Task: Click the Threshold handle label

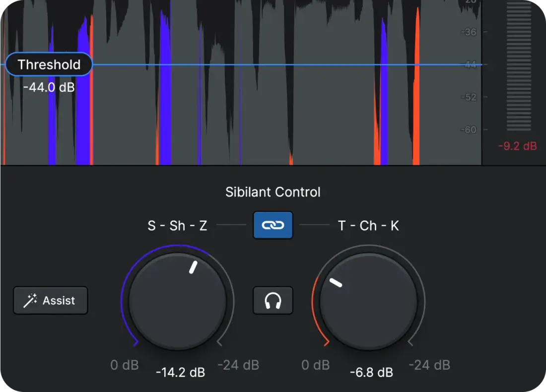Action: pyautogui.click(x=49, y=65)
